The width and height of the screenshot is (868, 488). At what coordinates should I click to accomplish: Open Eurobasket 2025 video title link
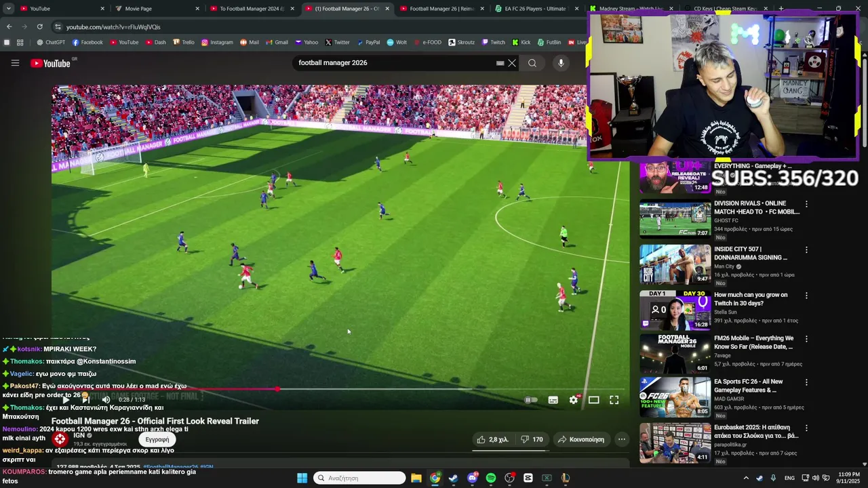click(756, 432)
